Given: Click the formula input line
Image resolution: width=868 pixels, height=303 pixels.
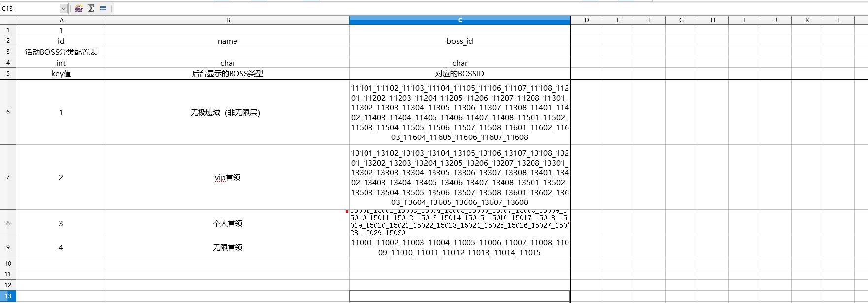Looking at the screenshot, I should click(x=491, y=8).
